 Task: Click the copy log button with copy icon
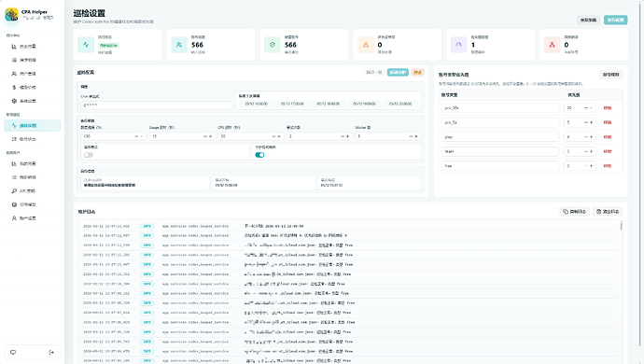coord(575,212)
